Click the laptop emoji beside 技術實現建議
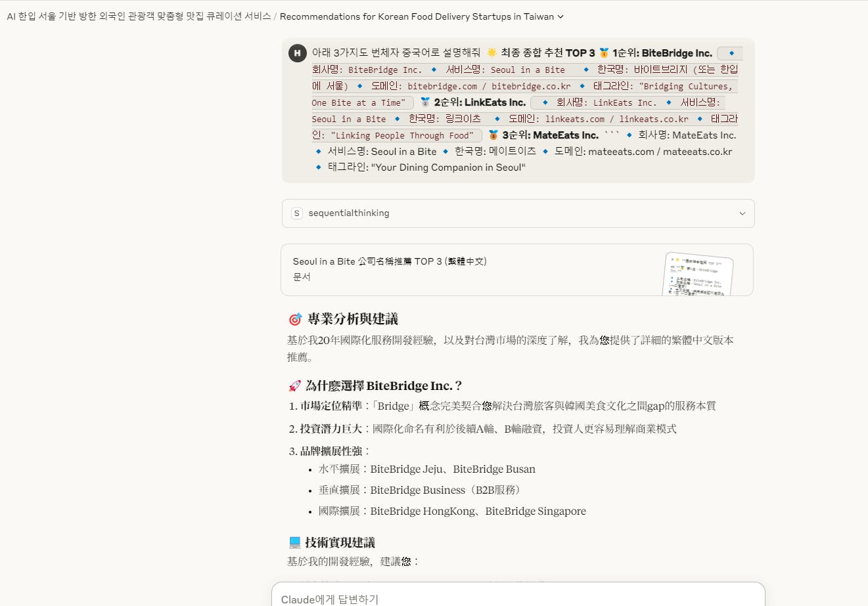 (x=295, y=543)
